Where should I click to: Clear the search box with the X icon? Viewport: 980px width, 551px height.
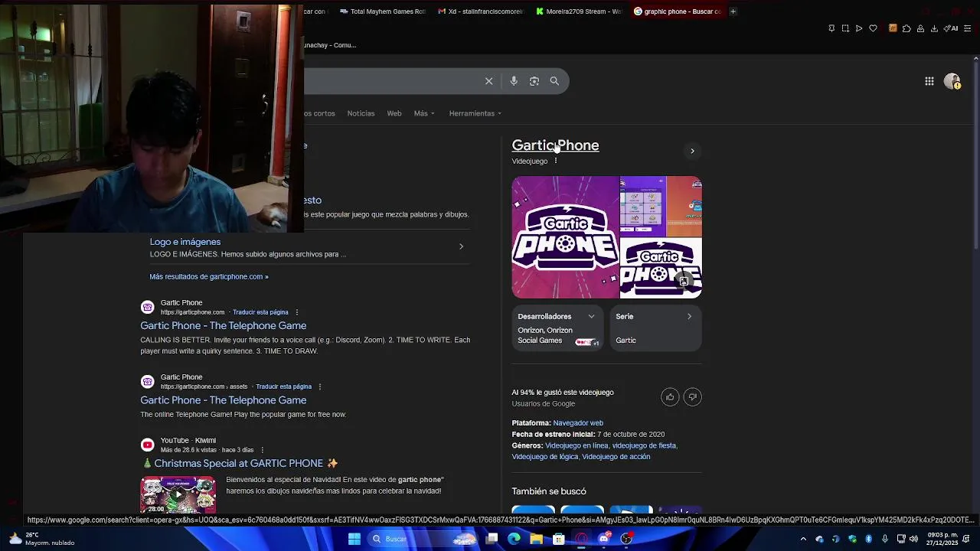coord(488,81)
